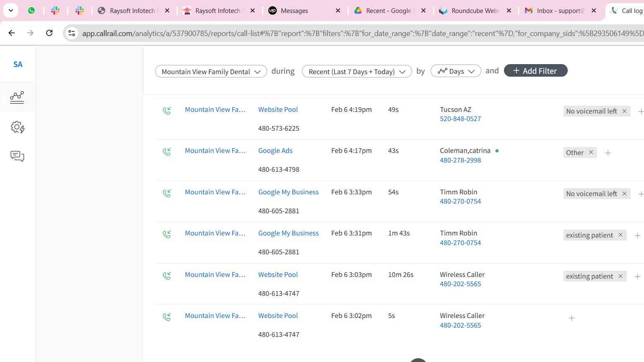Open caller number 480-278-2998
This screenshot has width=644, height=362.
tap(460, 160)
